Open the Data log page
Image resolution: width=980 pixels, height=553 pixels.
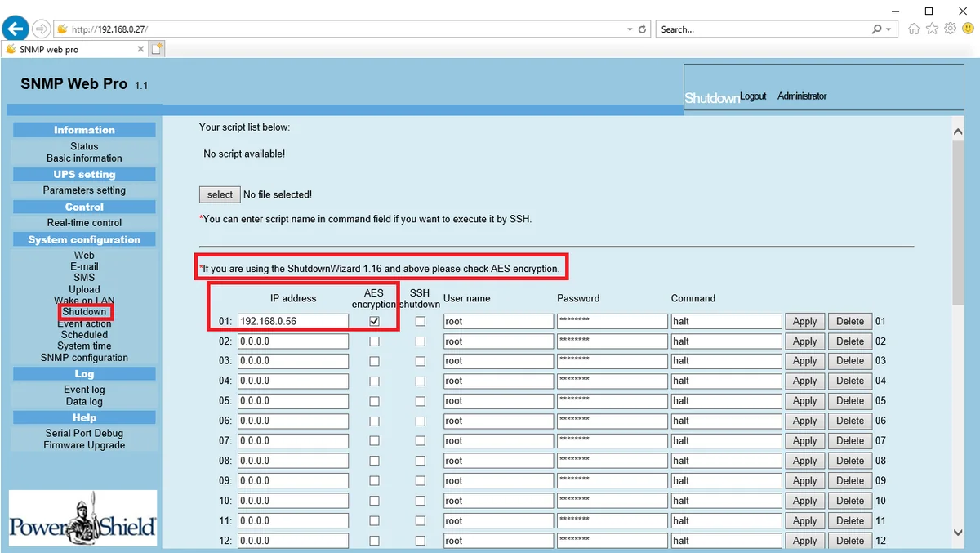pyautogui.click(x=84, y=401)
